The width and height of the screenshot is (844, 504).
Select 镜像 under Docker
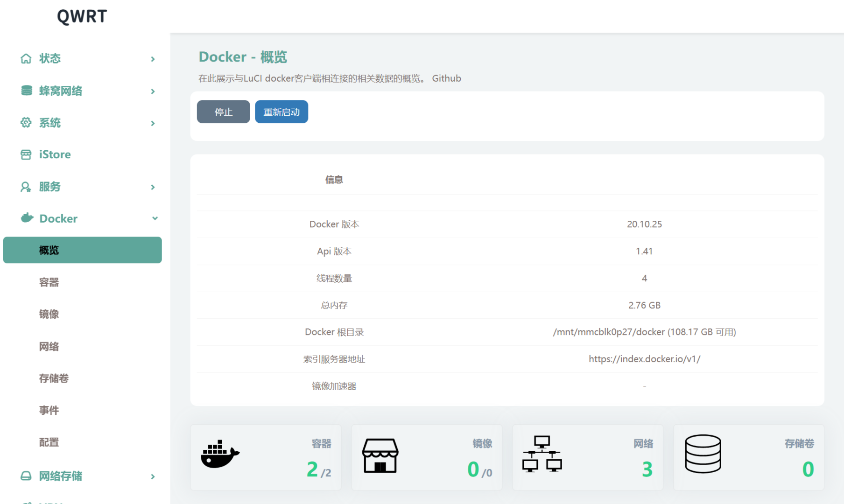click(49, 314)
